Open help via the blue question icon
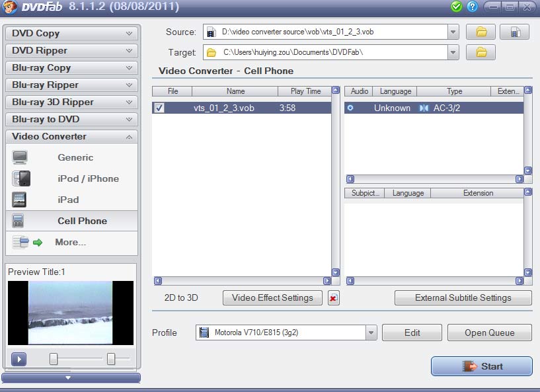The width and height of the screenshot is (540, 392). (473, 7)
